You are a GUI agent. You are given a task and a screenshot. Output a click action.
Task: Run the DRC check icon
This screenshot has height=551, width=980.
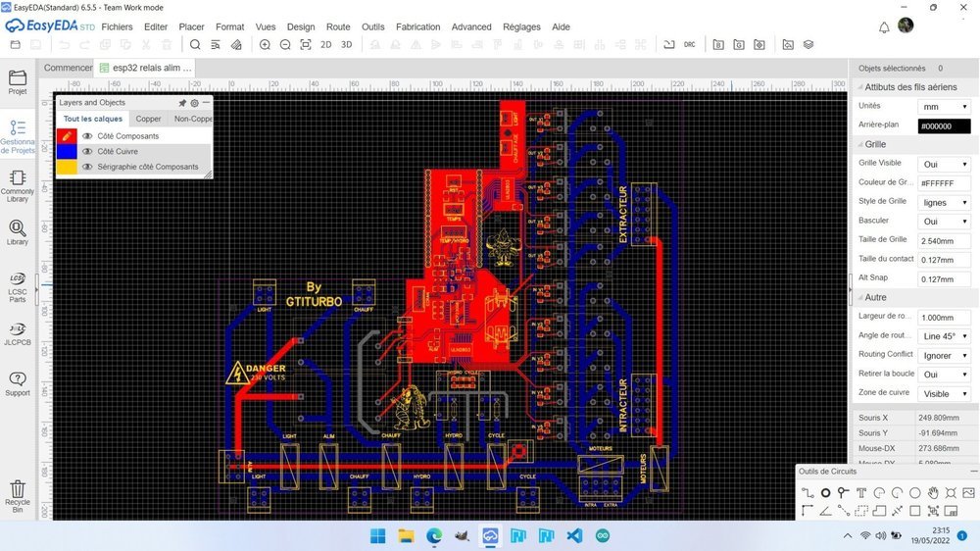coord(689,44)
